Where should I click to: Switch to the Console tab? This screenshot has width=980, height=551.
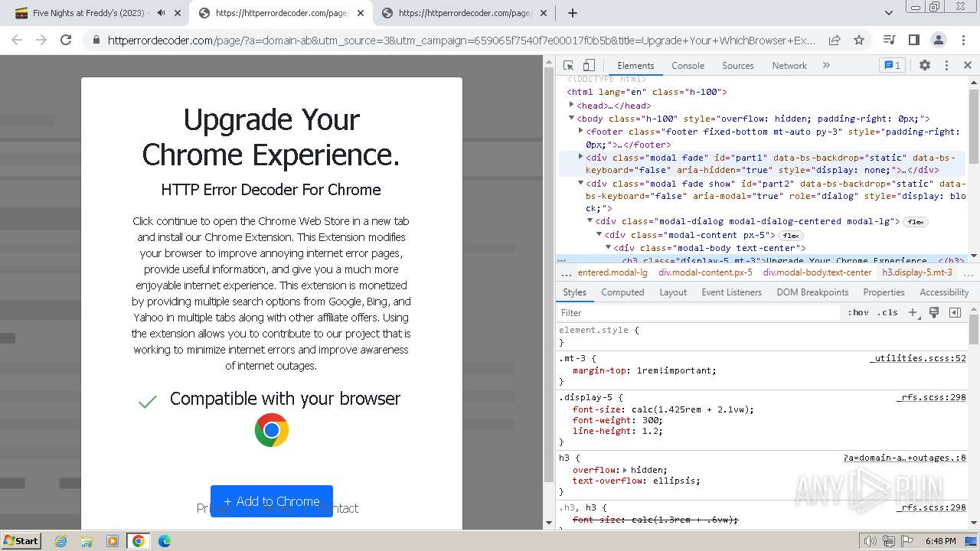pos(688,66)
